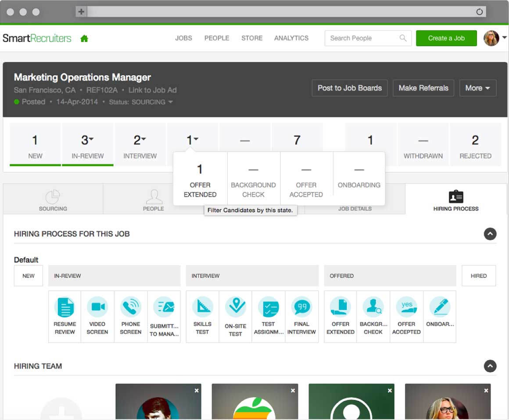509x420 pixels.
Task: Remove the blonde woman team member card
Action: (x=486, y=391)
